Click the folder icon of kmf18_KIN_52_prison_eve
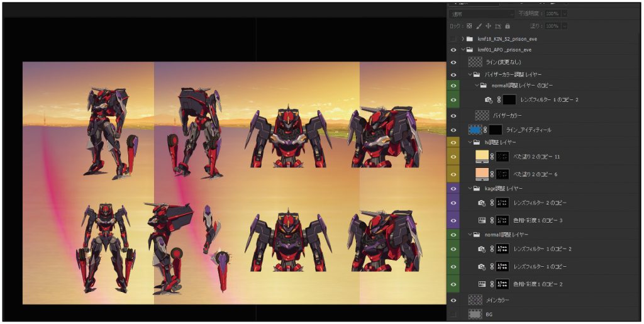This screenshot has width=644, height=324. point(470,39)
